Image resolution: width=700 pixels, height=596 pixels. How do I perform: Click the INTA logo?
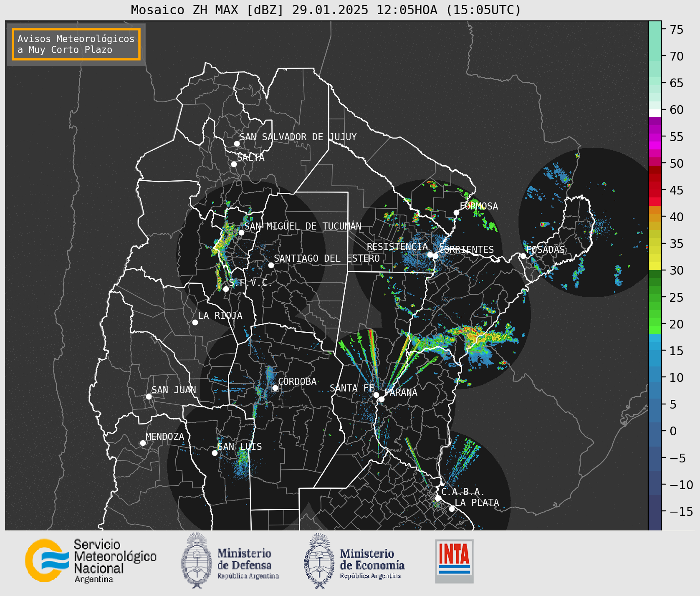pyautogui.click(x=454, y=561)
